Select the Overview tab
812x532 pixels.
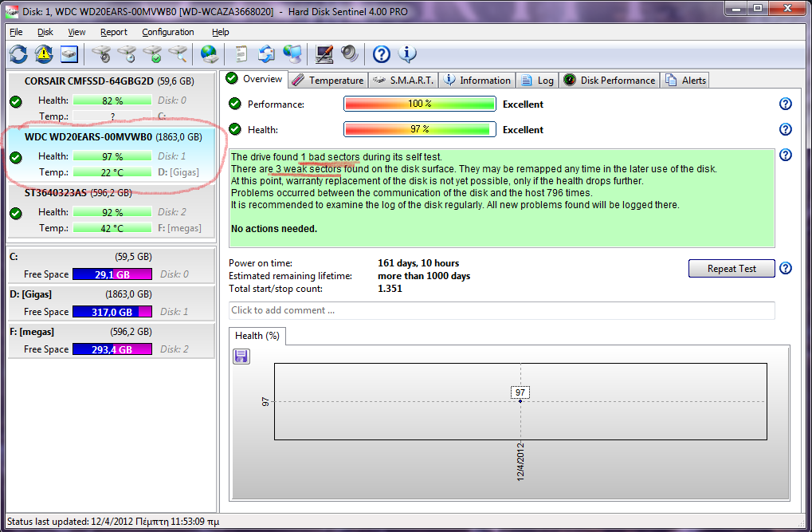point(254,79)
